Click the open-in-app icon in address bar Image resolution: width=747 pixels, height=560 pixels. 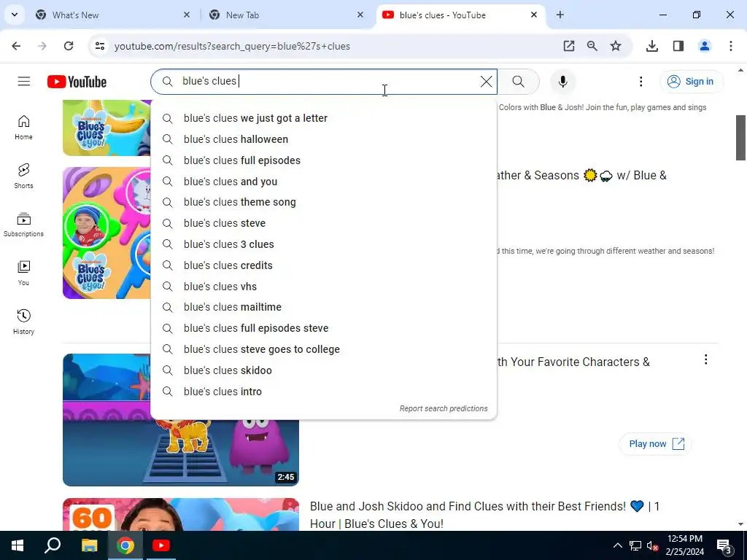click(x=569, y=46)
